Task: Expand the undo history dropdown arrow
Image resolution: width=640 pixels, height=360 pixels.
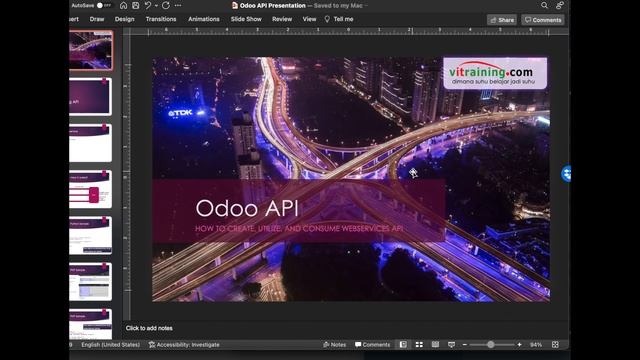Action: 156,6
